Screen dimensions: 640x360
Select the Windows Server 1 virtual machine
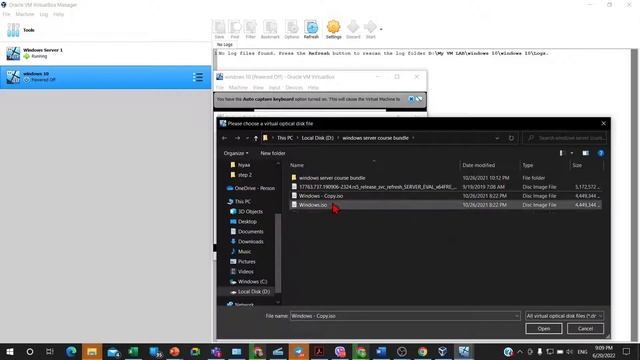(105, 53)
